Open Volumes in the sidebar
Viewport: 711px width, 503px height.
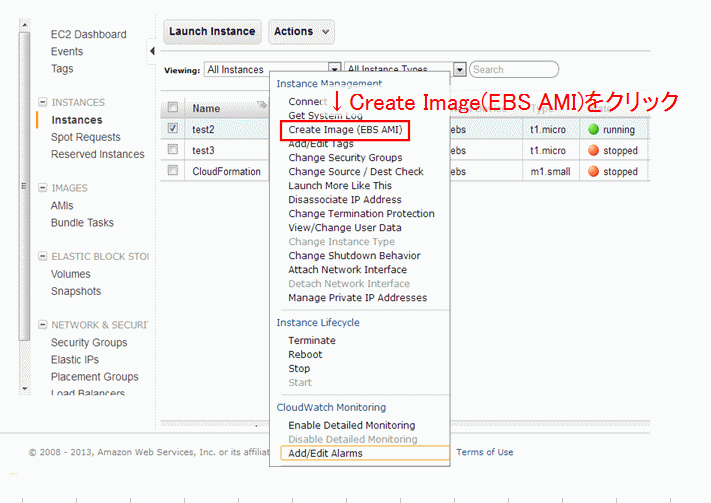coord(71,274)
